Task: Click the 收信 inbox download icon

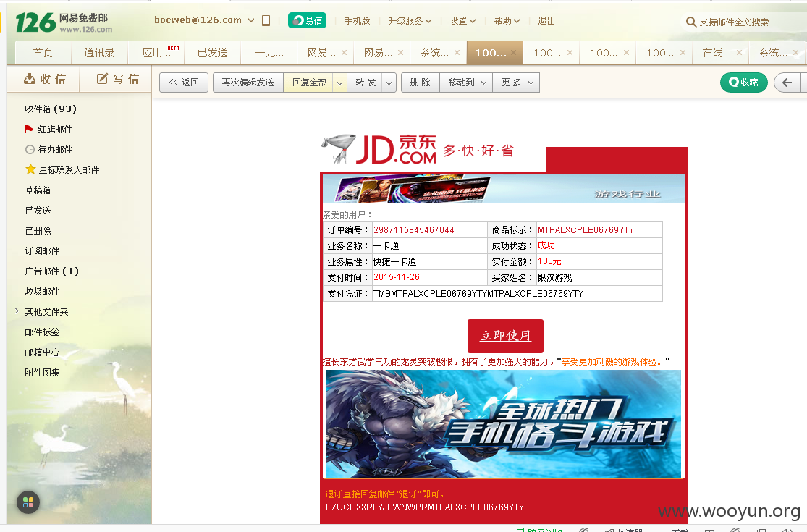Action: point(30,79)
